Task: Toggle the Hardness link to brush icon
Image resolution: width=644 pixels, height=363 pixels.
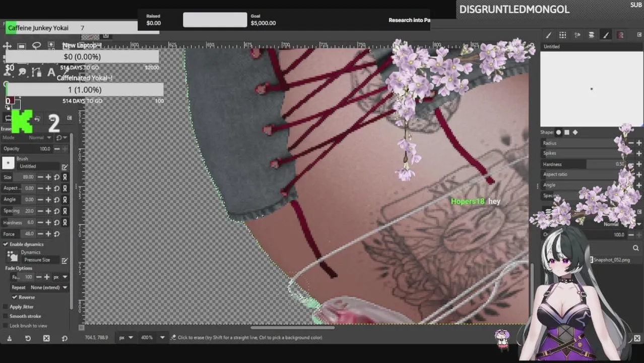Action: 65,222
